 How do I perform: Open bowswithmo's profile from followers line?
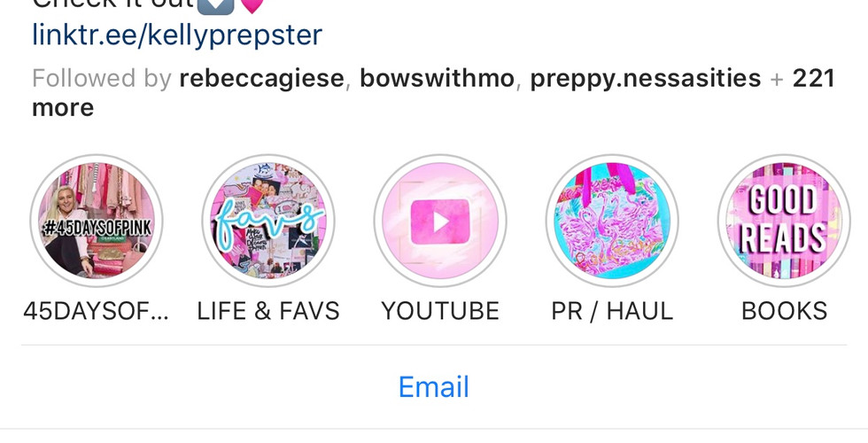[x=437, y=78]
